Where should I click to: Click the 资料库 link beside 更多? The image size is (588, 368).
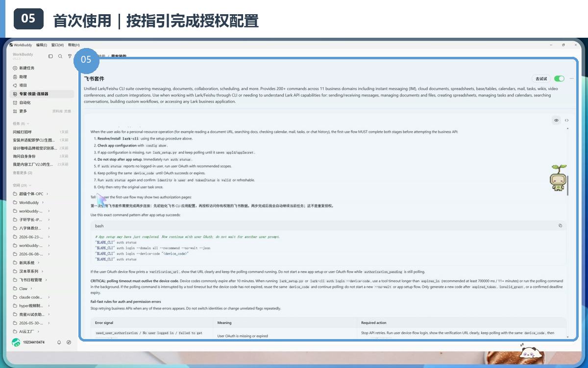(57, 111)
